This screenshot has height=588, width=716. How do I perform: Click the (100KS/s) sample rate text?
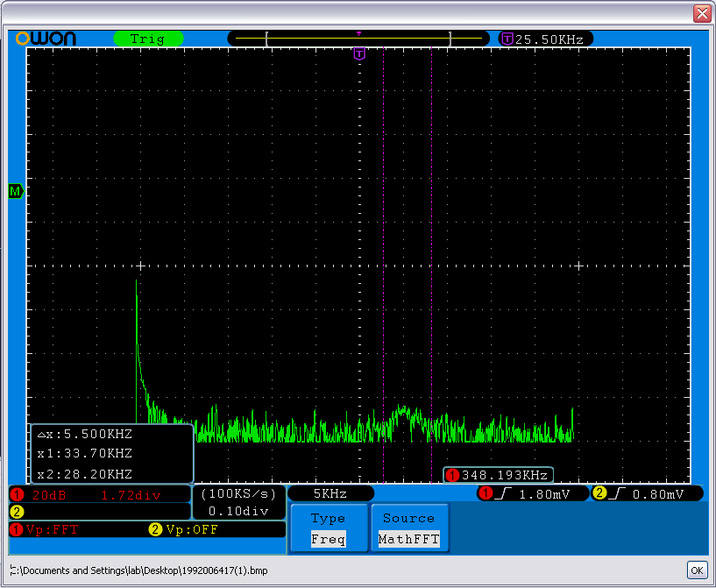coord(239,494)
